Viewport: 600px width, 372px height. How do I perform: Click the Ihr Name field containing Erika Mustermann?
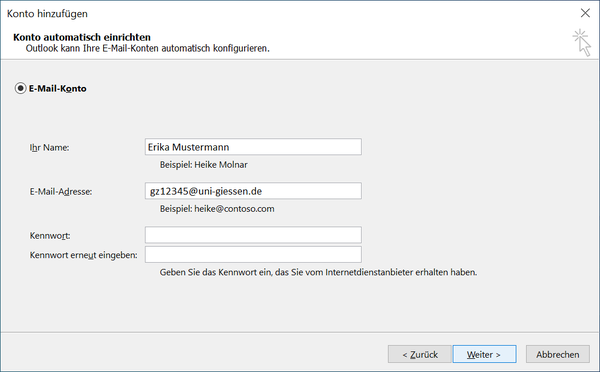tap(253, 147)
